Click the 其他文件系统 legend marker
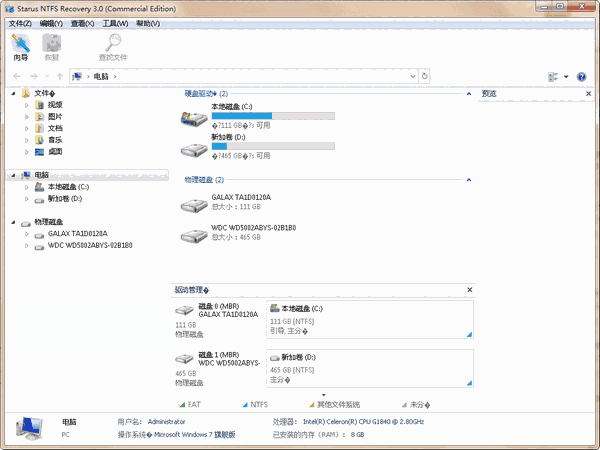The height and width of the screenshot is (450, 600). pos(311,405)
